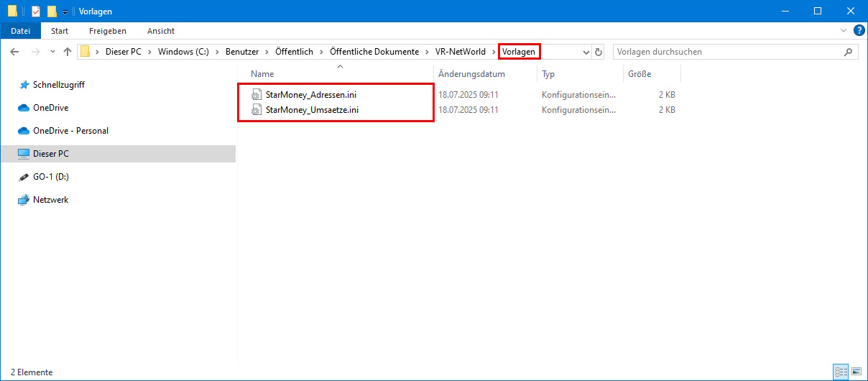Expand the ribbon with chevron
This screenshot has height=381, width=868.
click(x=844, y=31)
